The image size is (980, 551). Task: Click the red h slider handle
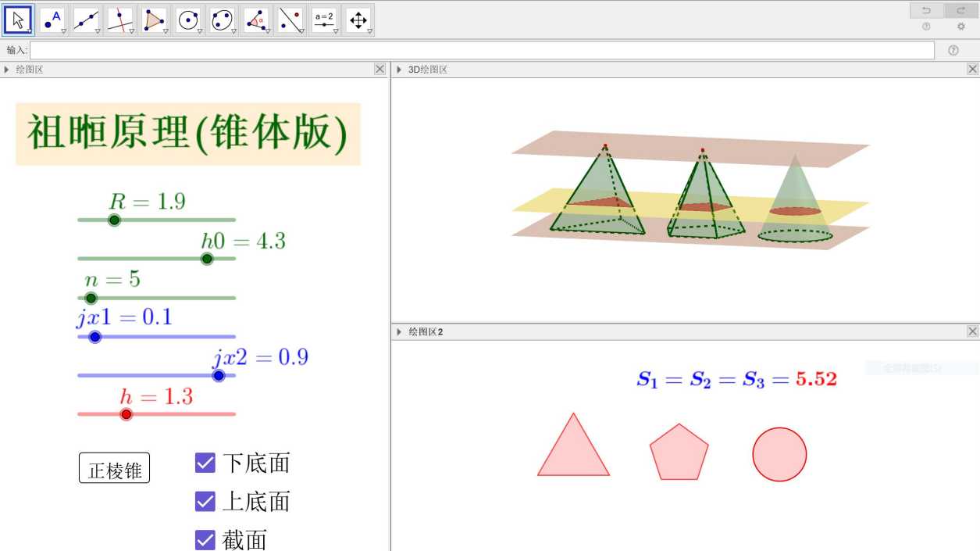tap(127, 414)
